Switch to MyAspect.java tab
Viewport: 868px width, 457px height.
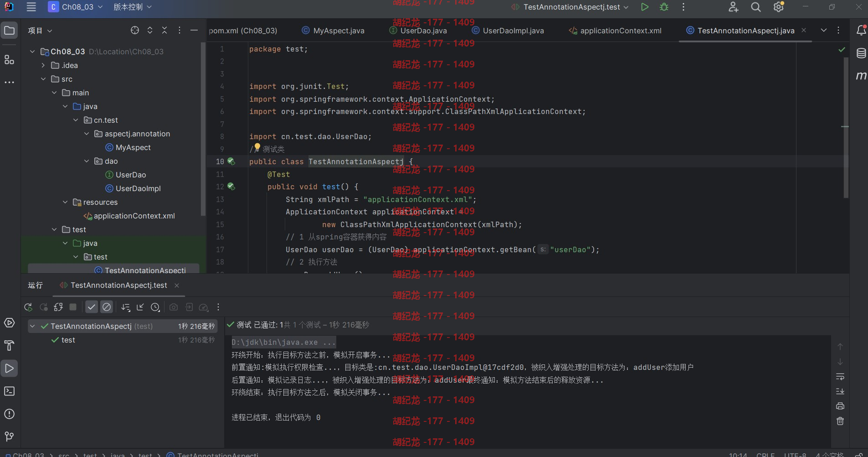[x=333, y=31]
